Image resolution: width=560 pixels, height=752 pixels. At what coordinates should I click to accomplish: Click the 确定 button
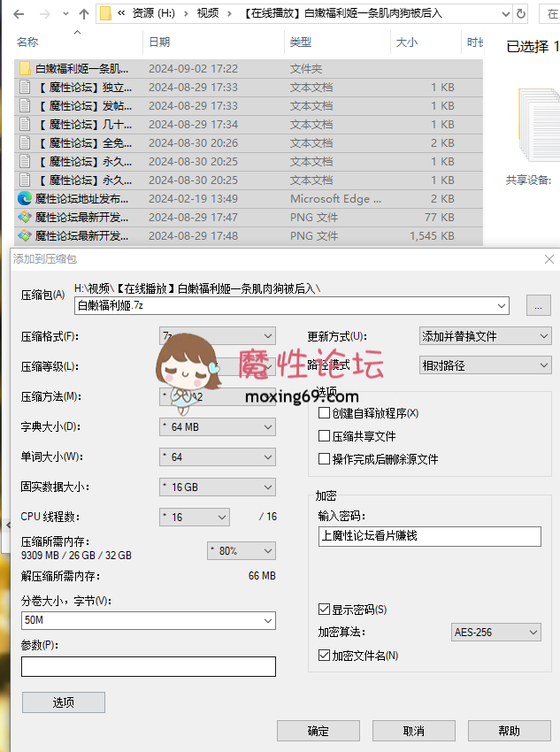click(318, 731)
